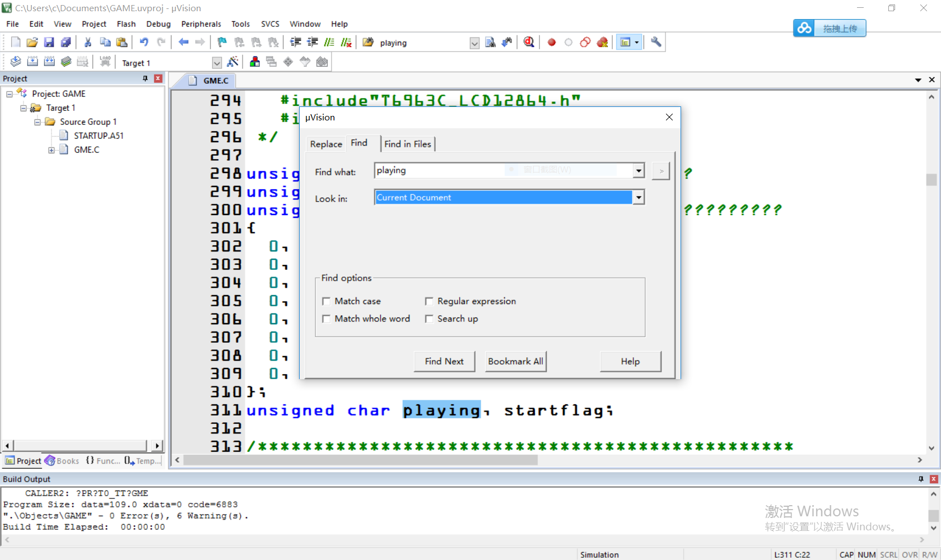Close the Build Output panel with red X

(x=934, y=479)
